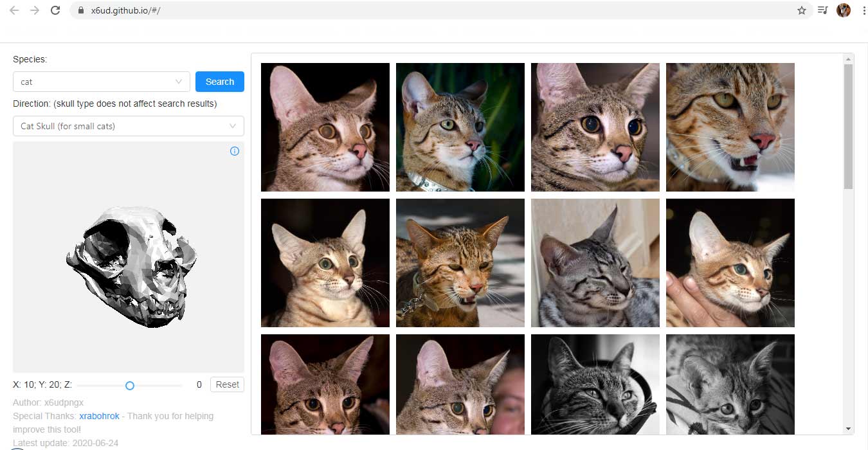Open photo of cat held by a hand
The height and width of the screenshot is (450, 868).
click(730, 263)
